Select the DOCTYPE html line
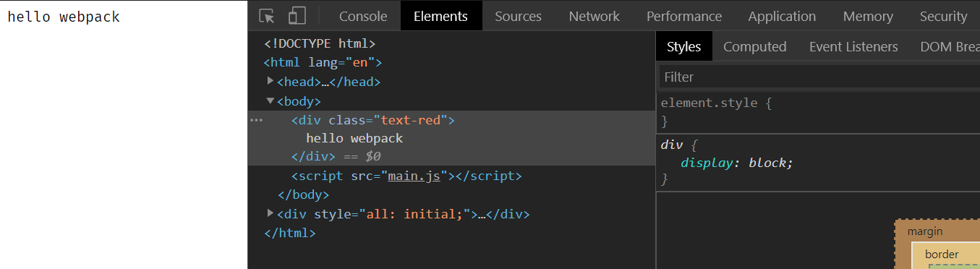This screenshot has width=980, height=269. (320, 43)
